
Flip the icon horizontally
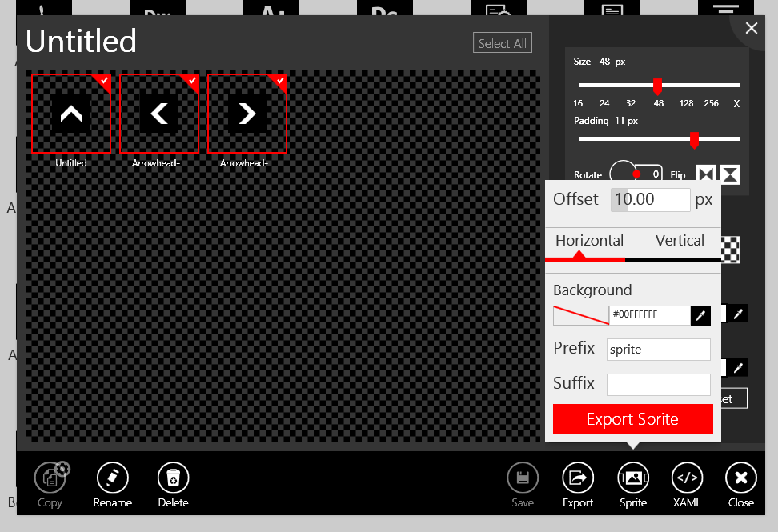708,174
